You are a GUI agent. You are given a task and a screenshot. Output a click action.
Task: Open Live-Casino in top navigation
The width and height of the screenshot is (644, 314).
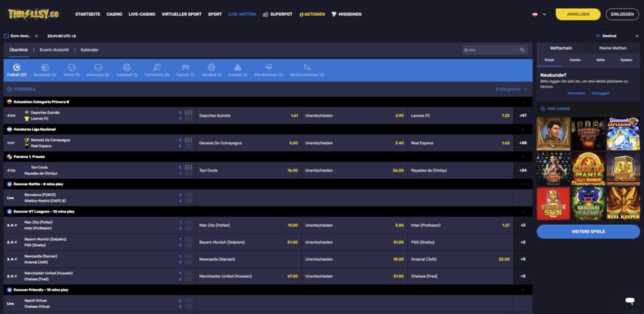[x=142, y=14]
